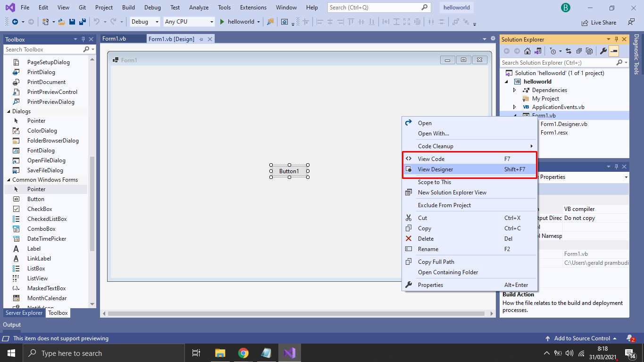Collapse all nodes in Solution Explorer
The height and width of the screenshot is (362, 644).
tap(579, 51)
